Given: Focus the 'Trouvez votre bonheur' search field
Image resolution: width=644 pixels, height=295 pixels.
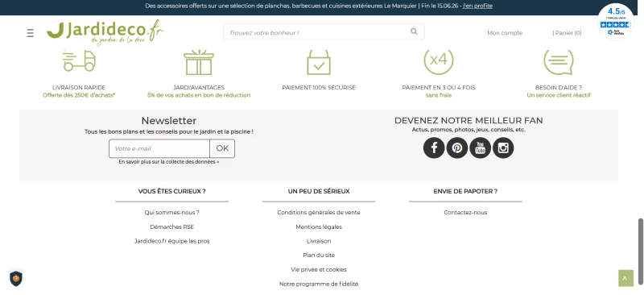Looking at the screenshot, I should coord(324,31).
